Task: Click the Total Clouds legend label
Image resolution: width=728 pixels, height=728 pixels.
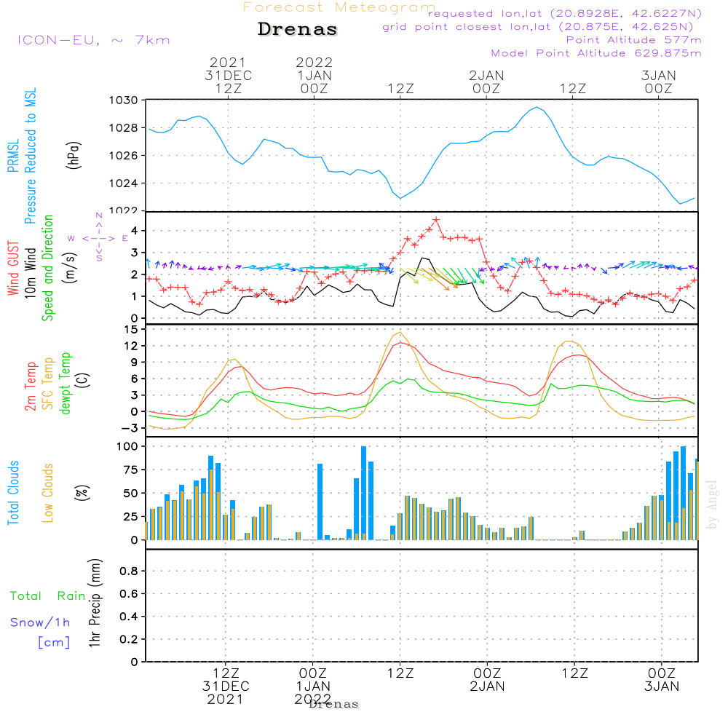Action: [13, 492]
